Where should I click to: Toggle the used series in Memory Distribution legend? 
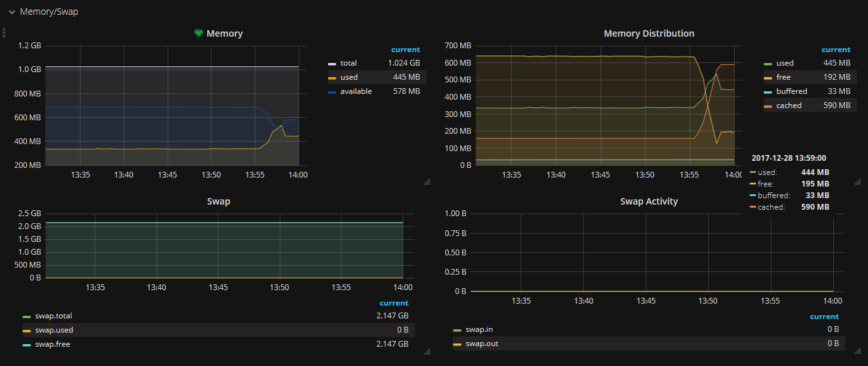(x=785, y=63)
